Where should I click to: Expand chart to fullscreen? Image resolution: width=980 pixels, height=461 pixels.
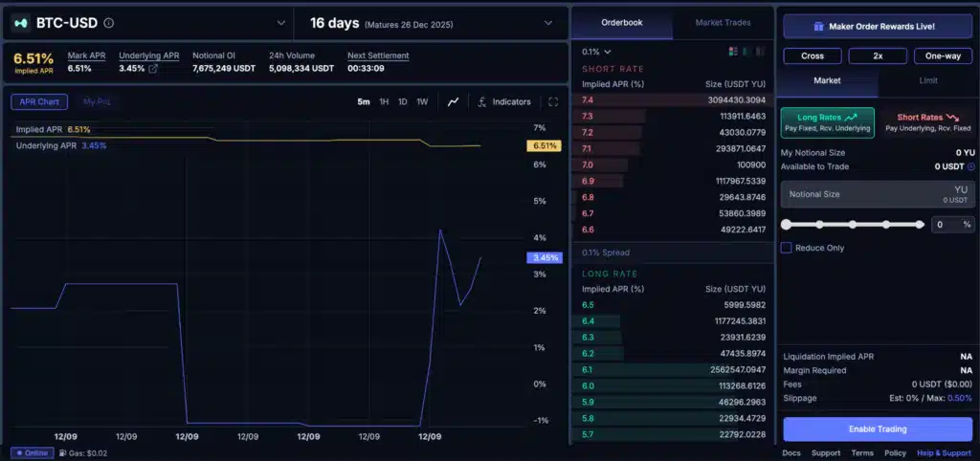(x=553, y=102)
